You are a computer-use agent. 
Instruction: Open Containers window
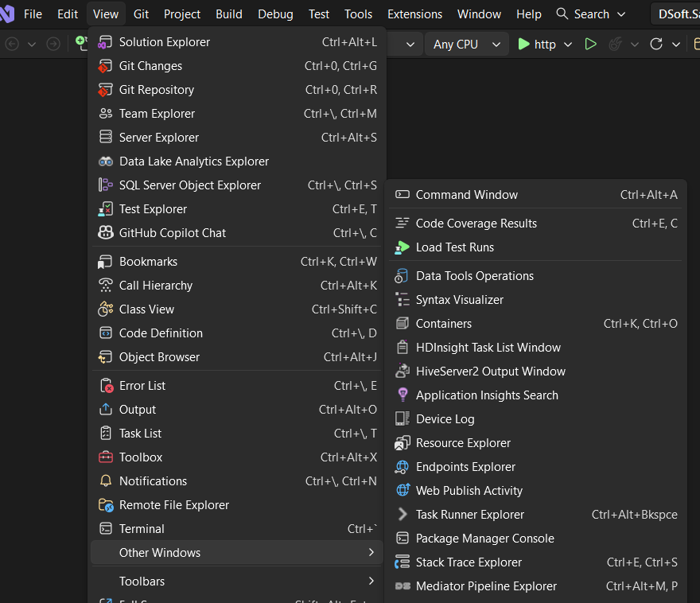click(x=535, y=324)
